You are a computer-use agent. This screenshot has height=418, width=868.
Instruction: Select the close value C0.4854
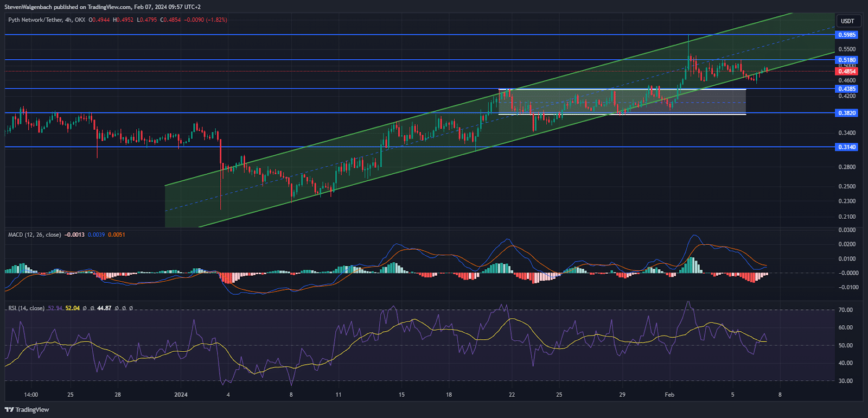tap(170, 20)
